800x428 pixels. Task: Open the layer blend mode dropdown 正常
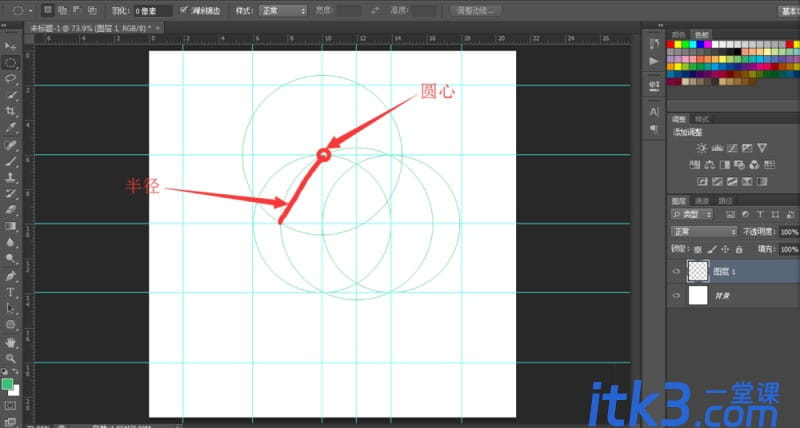point(704,232)
